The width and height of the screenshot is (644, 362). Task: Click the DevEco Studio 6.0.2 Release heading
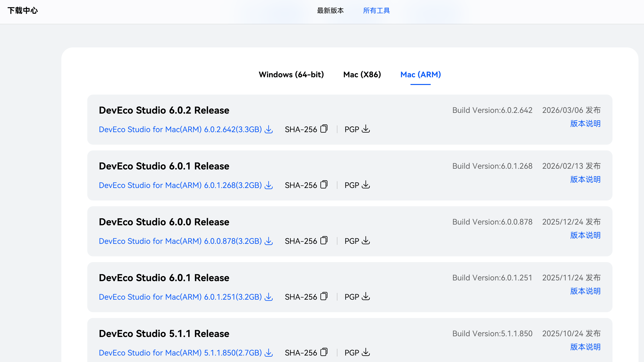164,110
